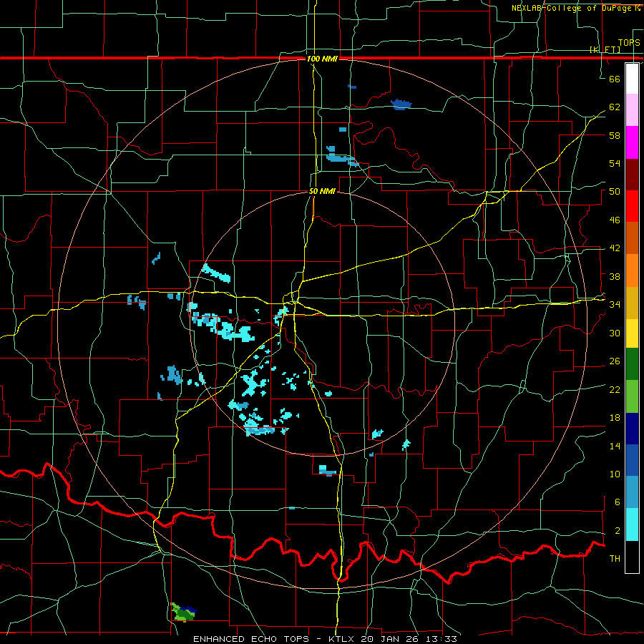Viewport: 644px width, 644px height.
Task: Pick the navy blue legend swatch
Action: coord(632,429)
